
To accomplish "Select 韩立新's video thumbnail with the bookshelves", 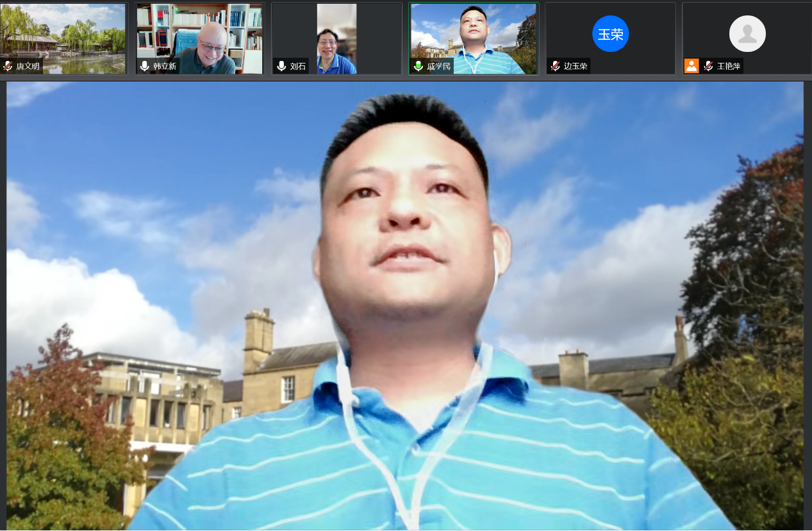I will [x=199, y=38].
